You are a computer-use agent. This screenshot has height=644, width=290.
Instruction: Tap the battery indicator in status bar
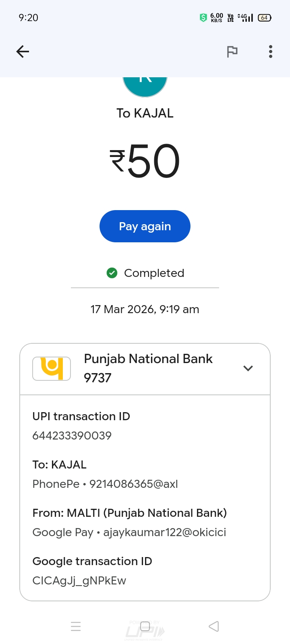[x=264, y=18]
